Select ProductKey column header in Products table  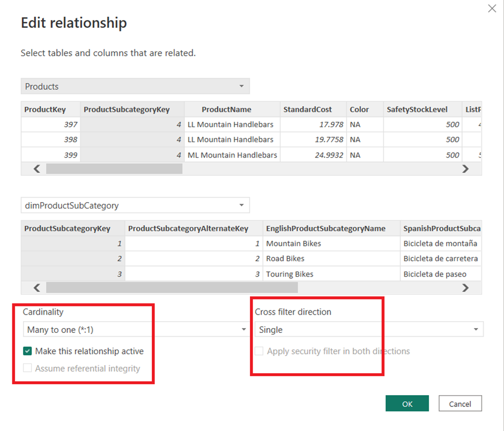[45, 109]
